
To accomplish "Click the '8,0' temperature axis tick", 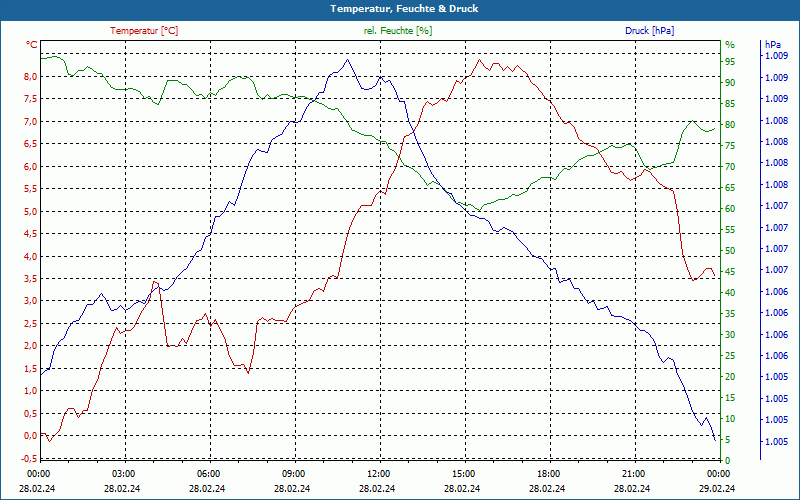I will click(x=31, y=77).
